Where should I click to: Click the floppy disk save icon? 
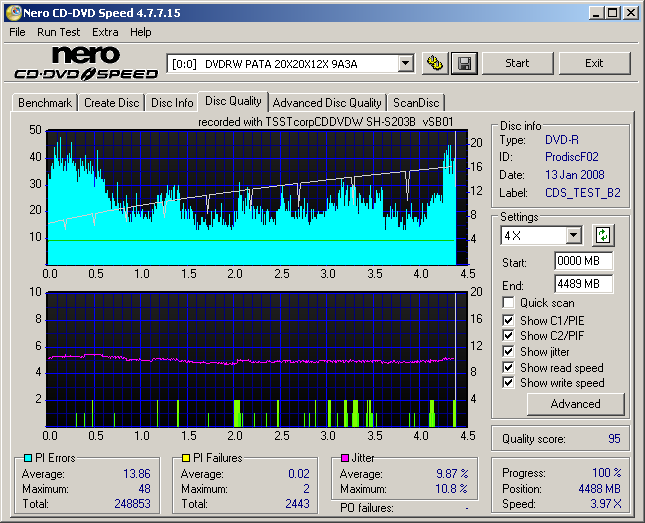tap(464, 63)
